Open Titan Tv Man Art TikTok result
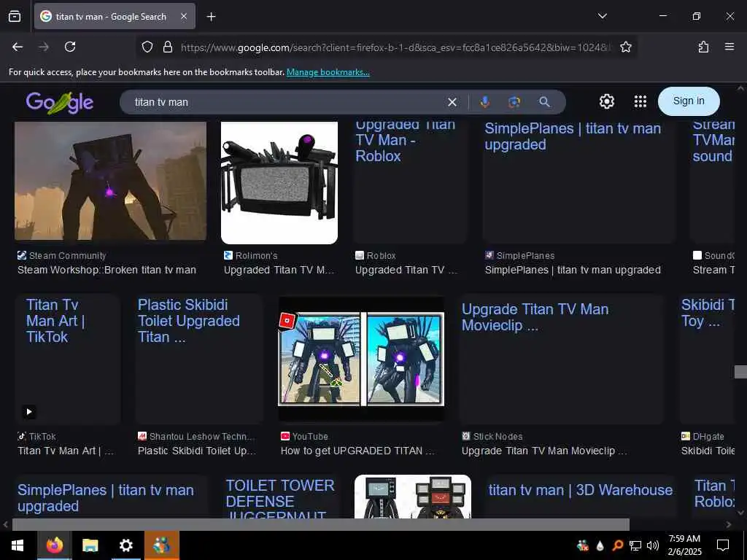747x560 pixels. click(68, 359)
